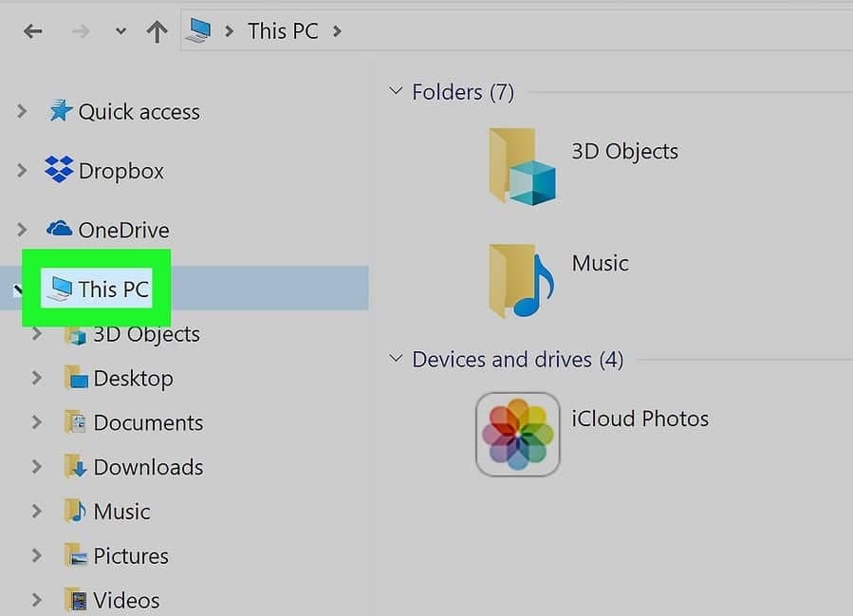Collapse the Folders (7) group
Image resolution: width=853 pixels, height=616 pixels.
click(x=396, y=92)
